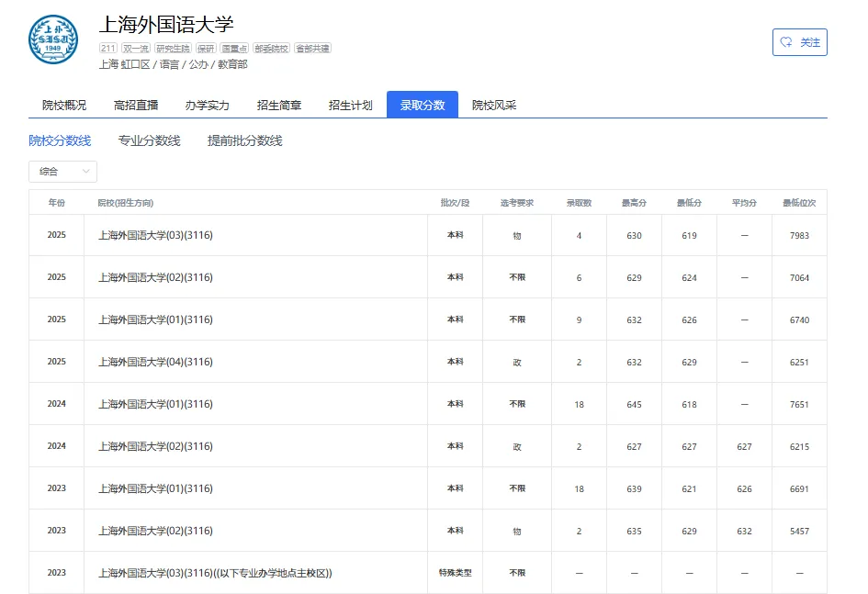Click the 2023 特殊类型 row's school name
This screenshot has width=868, height=594.
coord(215,573)
